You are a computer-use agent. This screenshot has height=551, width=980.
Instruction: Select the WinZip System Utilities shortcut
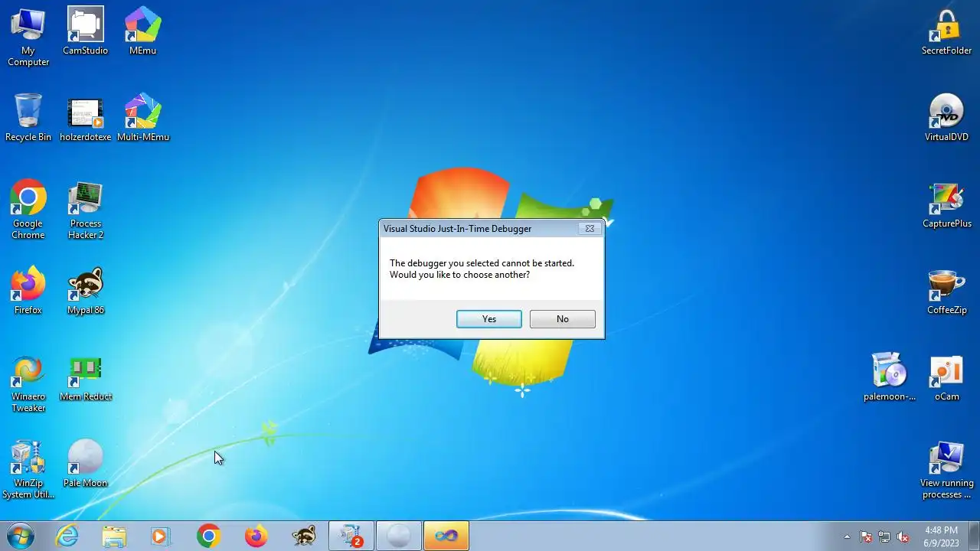(28, 469)
